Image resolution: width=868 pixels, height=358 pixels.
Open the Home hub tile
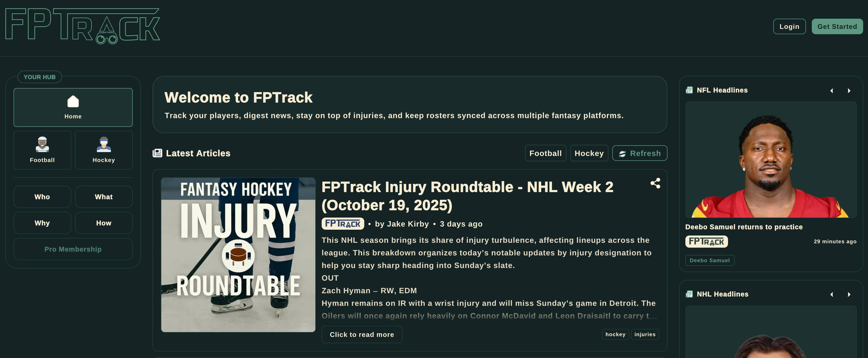click(x=73, y=107)
